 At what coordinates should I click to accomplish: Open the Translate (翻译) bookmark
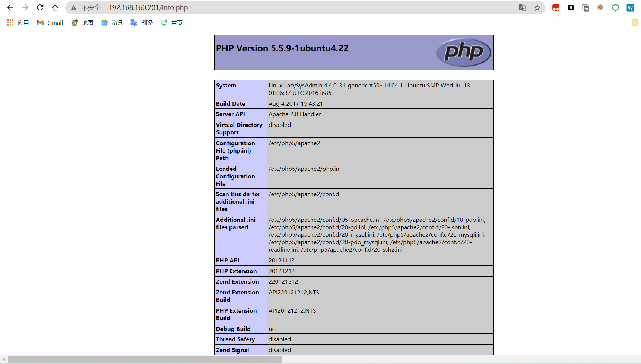point(142,23)
